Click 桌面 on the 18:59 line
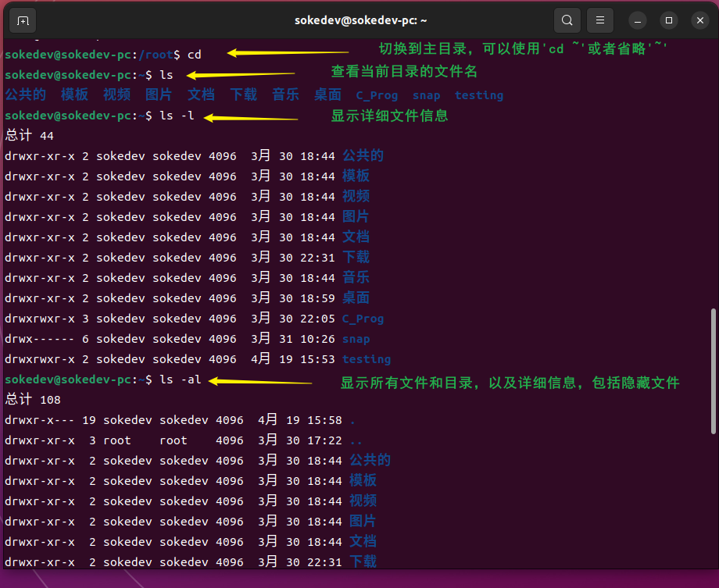719x588 pixels. (x=356, y=298)
